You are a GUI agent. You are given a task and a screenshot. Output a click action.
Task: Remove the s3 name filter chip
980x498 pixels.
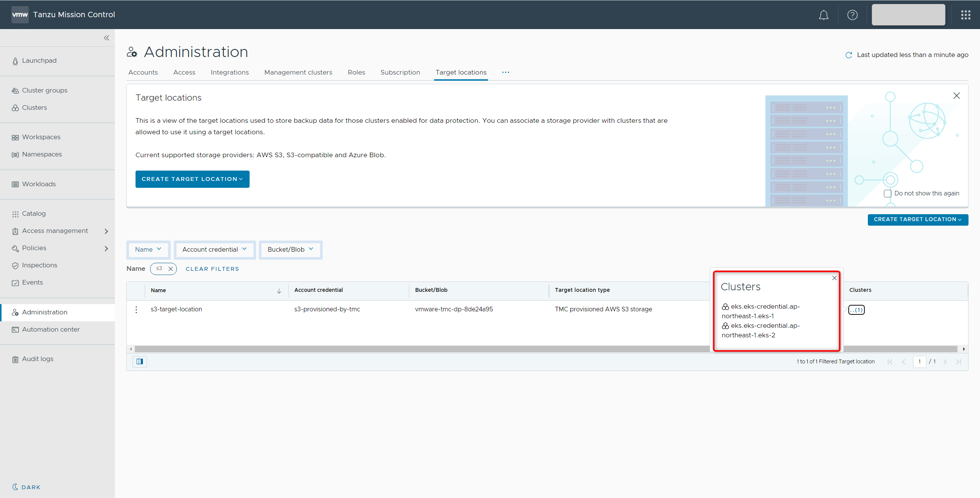171,269
